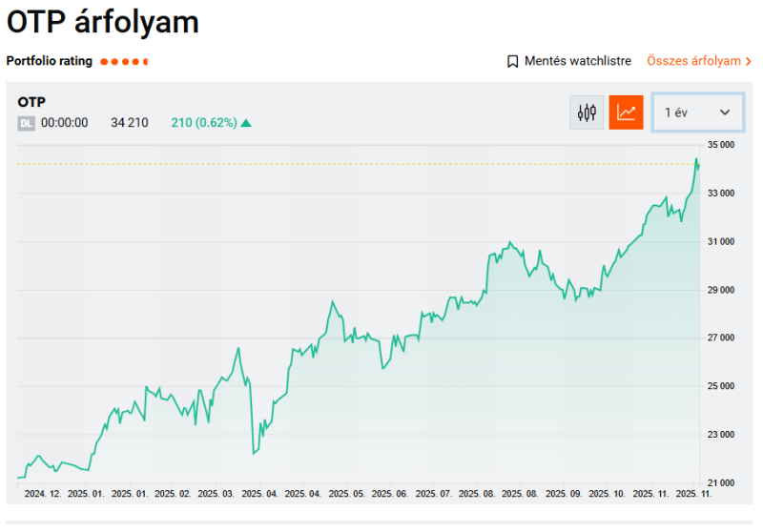This screenshot has height=532, width=763.
Task: Select the line chart view button
Action: coord(626,113)
